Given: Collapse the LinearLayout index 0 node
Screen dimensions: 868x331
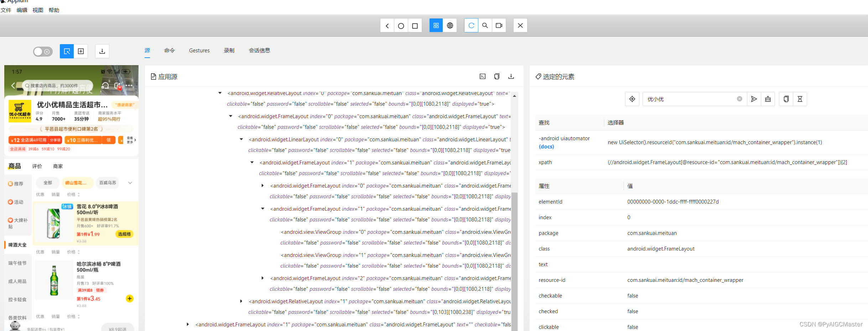Looking at the screenshot, I should pyautogui.click(x=241, y=140).
